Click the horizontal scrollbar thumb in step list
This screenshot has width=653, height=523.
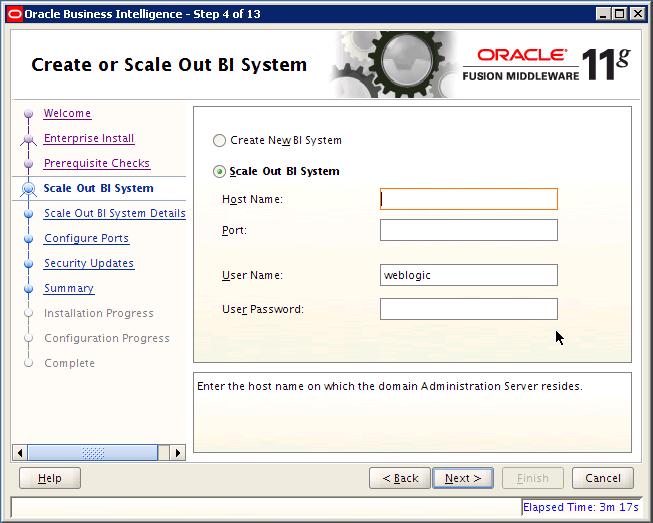[x=93, y=453]
